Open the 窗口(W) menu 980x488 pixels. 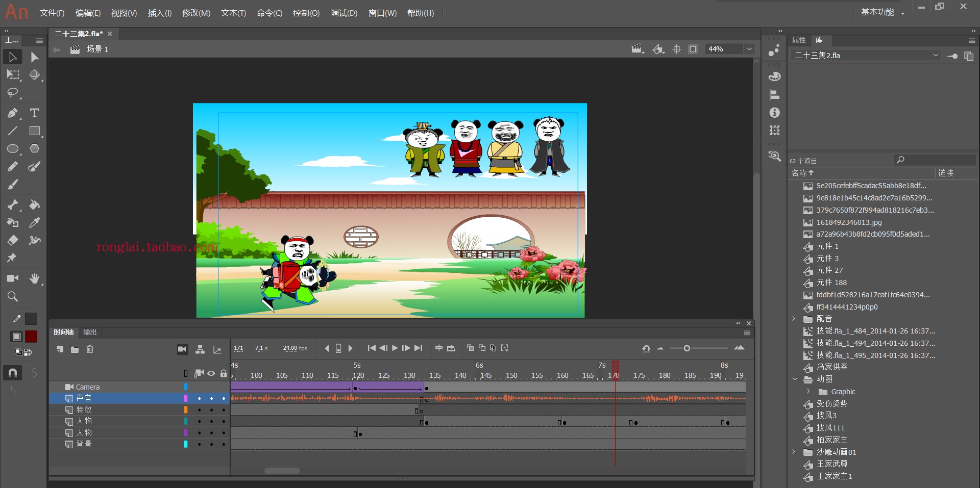382,13
